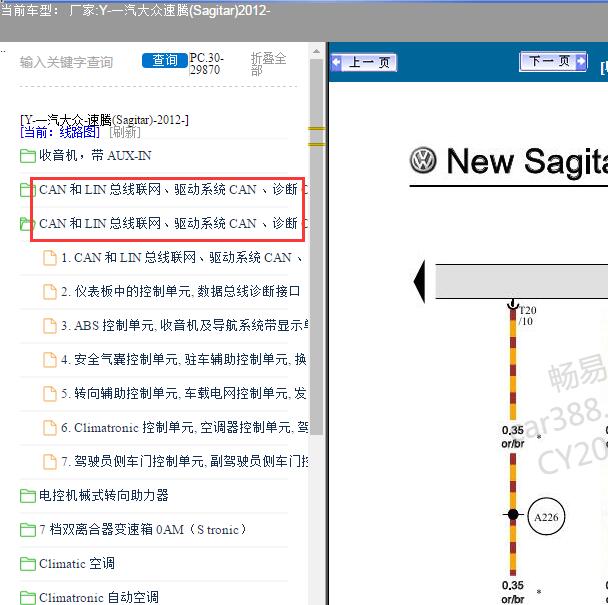Click the T20/10 connector label

tap(527, 316)
